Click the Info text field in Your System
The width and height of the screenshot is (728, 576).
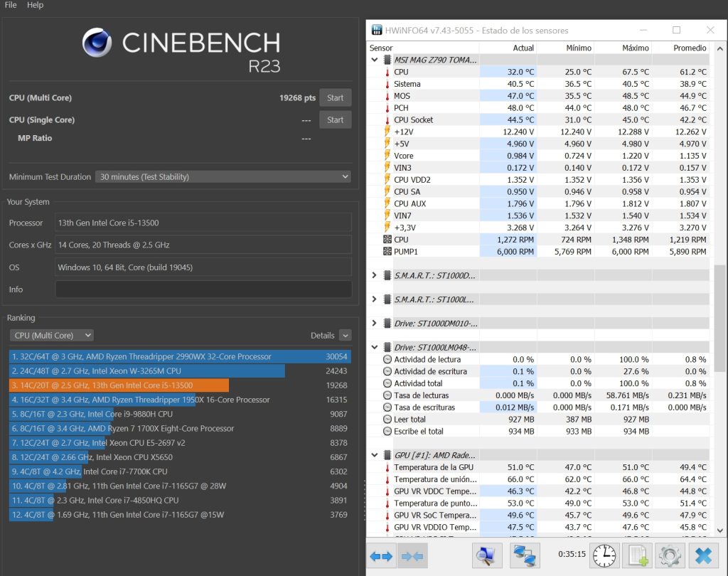[203, 289]
